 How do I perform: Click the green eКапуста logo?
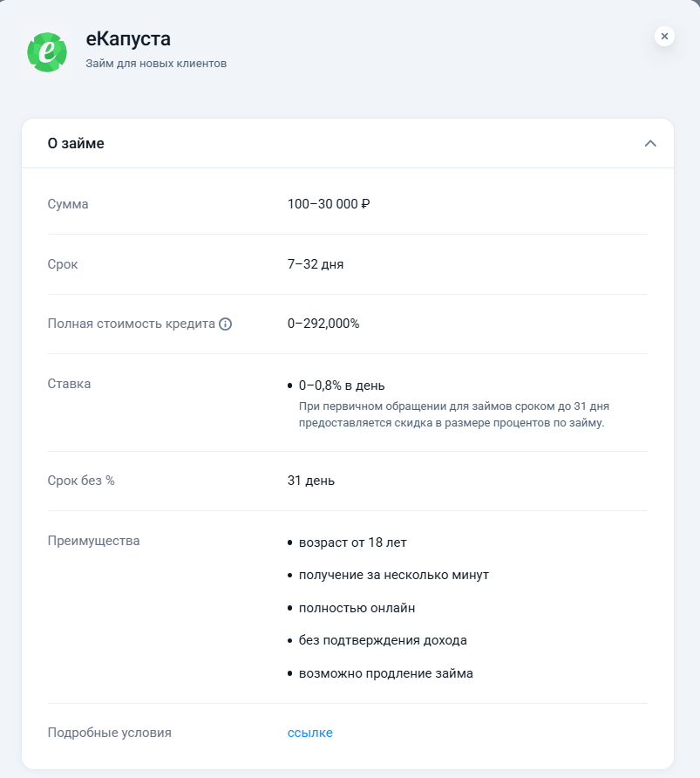[47, 51]
